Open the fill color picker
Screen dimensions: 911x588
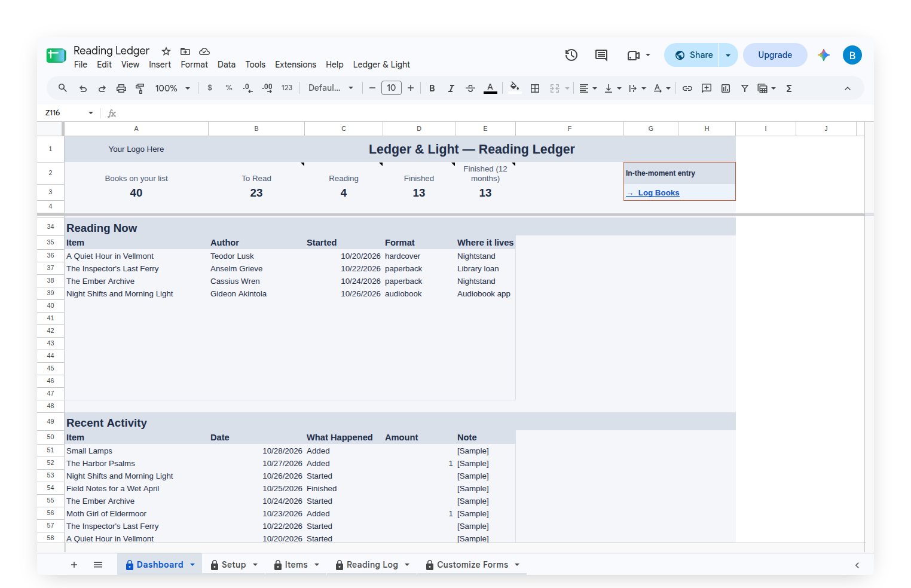[515, 88]
